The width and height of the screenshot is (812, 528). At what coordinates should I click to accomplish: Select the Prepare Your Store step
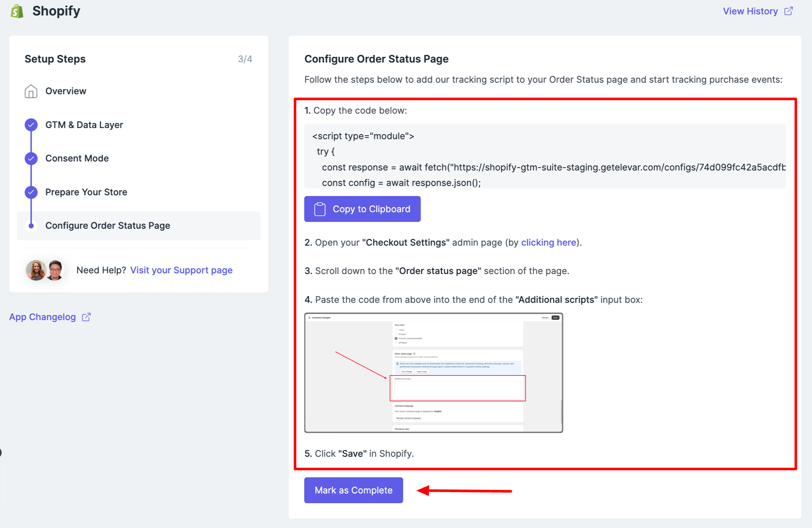pyautogui.click(x=86, y=192)
